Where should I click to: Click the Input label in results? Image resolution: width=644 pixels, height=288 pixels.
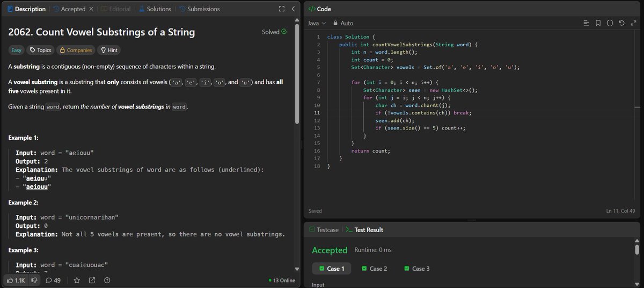[318, 284]
